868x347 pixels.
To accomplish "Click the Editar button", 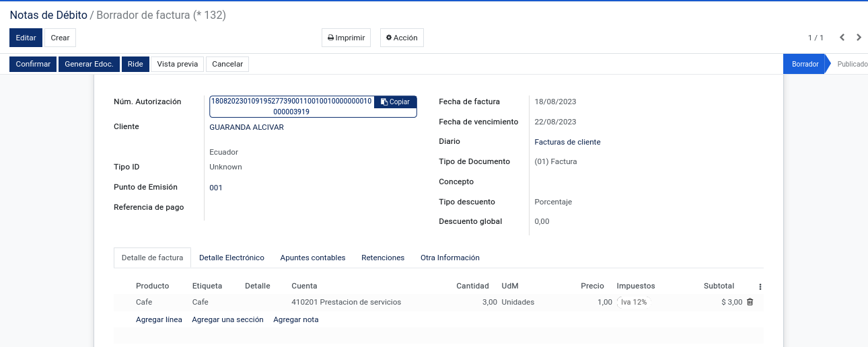I will 26,38.
